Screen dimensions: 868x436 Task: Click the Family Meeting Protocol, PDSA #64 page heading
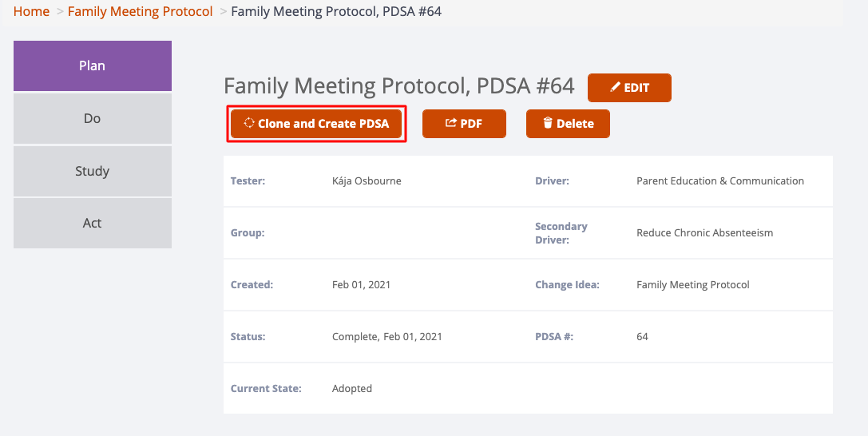[x=398, y=86]
